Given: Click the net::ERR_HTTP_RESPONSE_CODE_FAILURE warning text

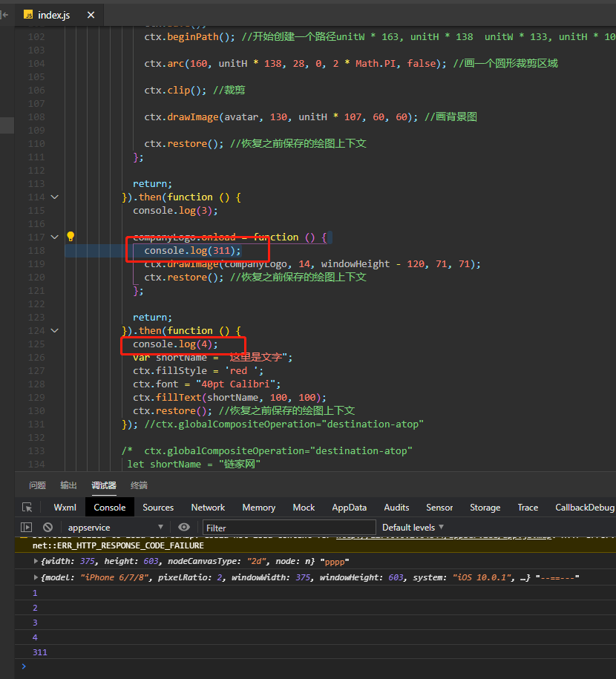Looking at the screenshot, I should (x=118, y=545).
